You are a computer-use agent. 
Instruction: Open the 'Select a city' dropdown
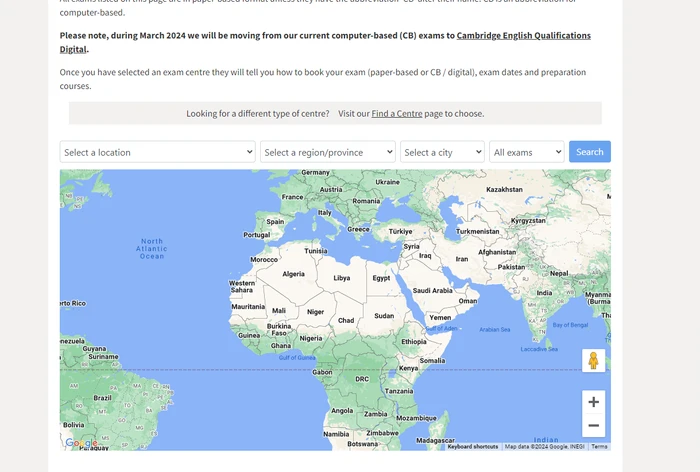coord(442,152)
